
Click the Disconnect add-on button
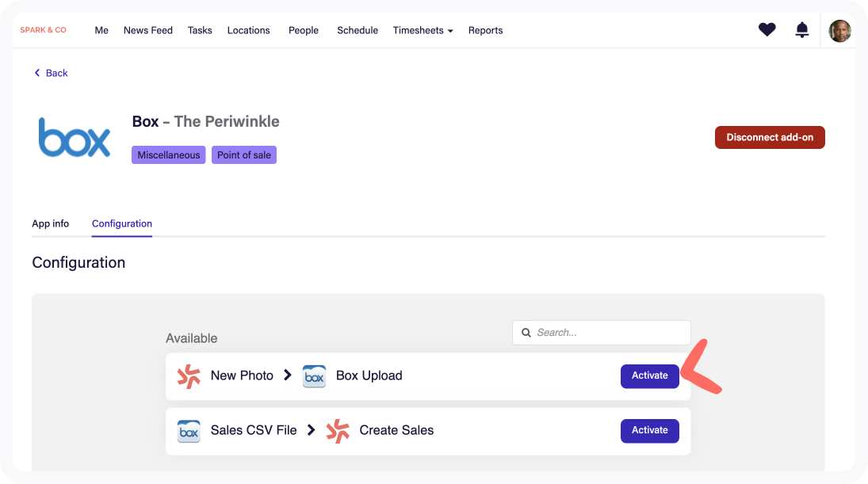[x=770, y=137]
